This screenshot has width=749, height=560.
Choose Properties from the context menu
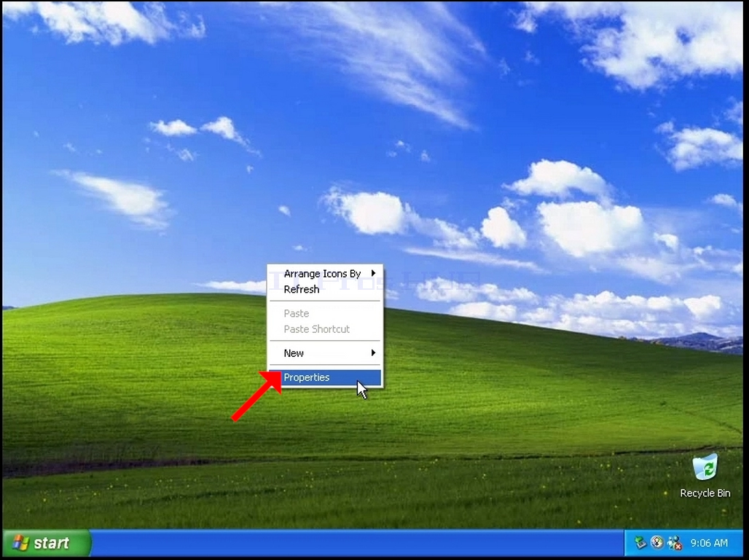tap(325, 377)
